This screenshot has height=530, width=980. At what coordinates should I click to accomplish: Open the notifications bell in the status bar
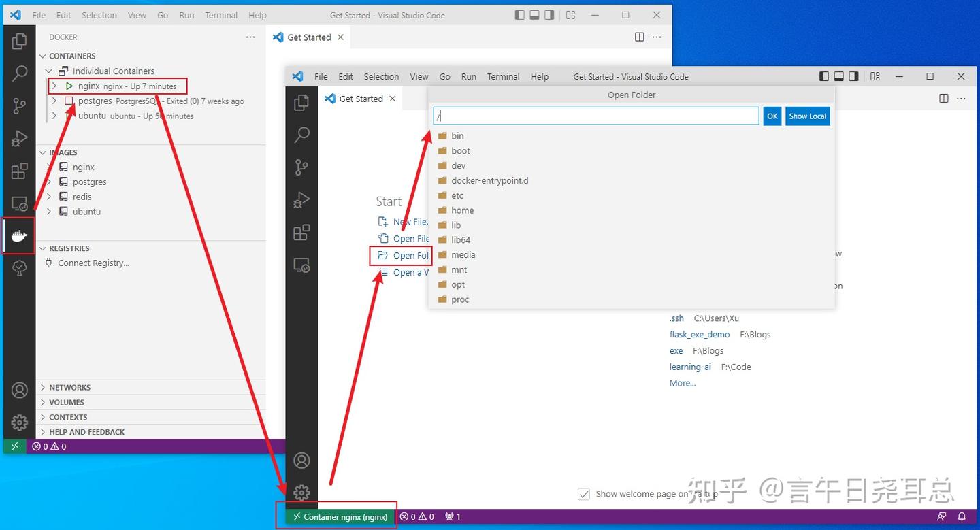tap(961, 516)
